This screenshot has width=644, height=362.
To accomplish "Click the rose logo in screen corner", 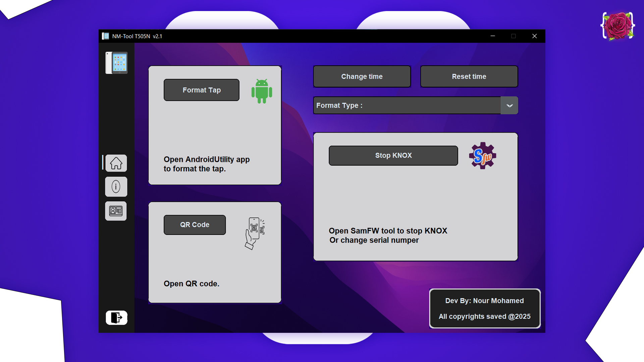I will 618,26.
